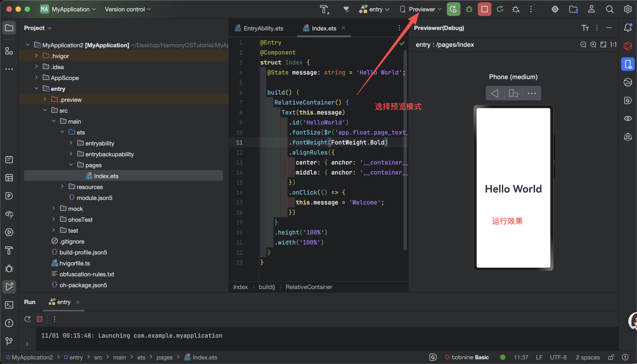The image size is (637, 364).
Task: Click the red Stop button in toolbar
Action: click(x=484, y=9)
